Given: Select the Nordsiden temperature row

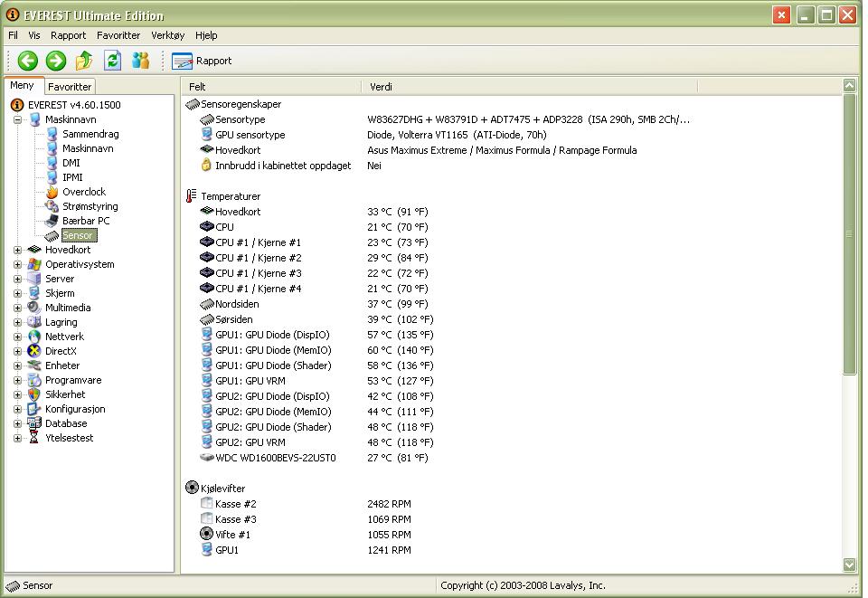Looking at the screenshot, I should click(315, 304).
